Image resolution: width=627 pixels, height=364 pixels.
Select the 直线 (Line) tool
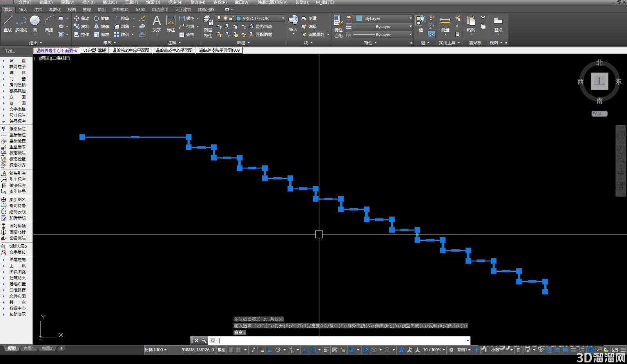pos(7,23)
